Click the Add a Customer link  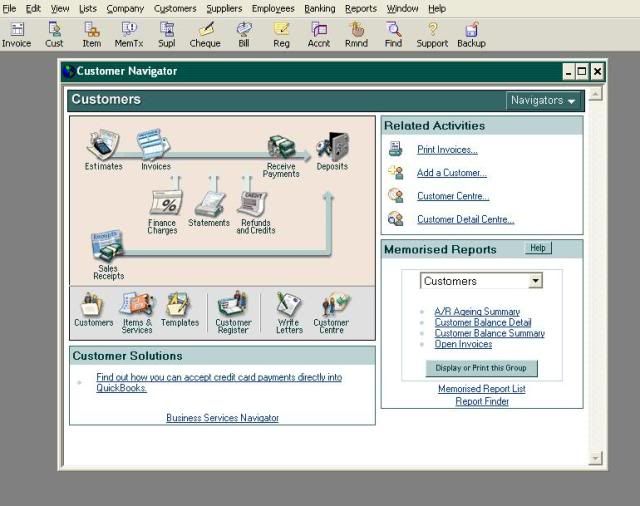[x=451, y=173]
